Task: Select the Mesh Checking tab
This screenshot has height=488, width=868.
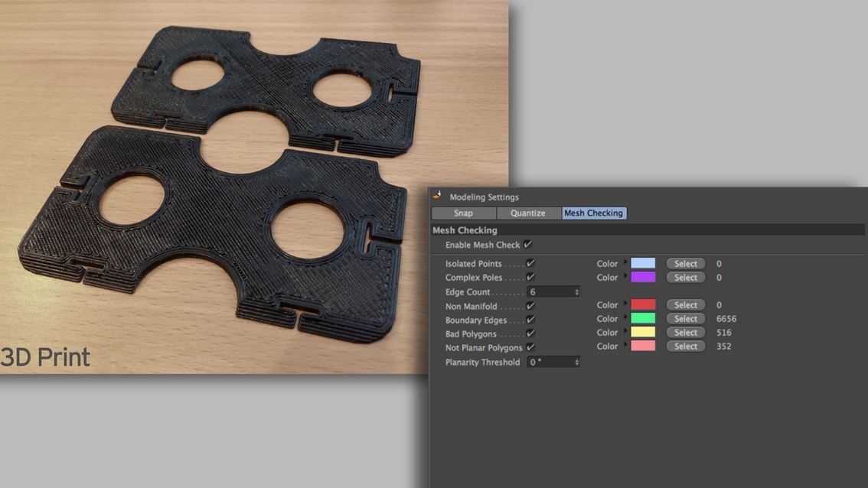Action: pyautogui.click(x=594, y=213)
